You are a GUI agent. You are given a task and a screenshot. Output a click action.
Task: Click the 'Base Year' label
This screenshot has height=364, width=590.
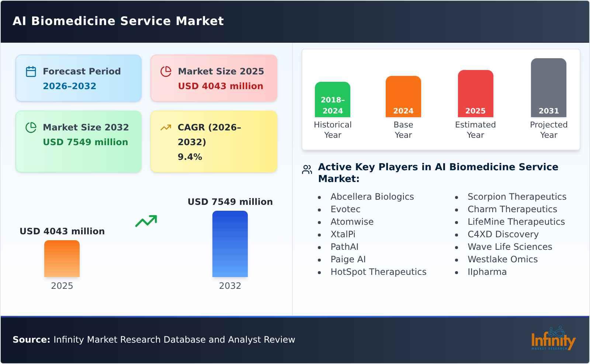click(x=403, y=130)
